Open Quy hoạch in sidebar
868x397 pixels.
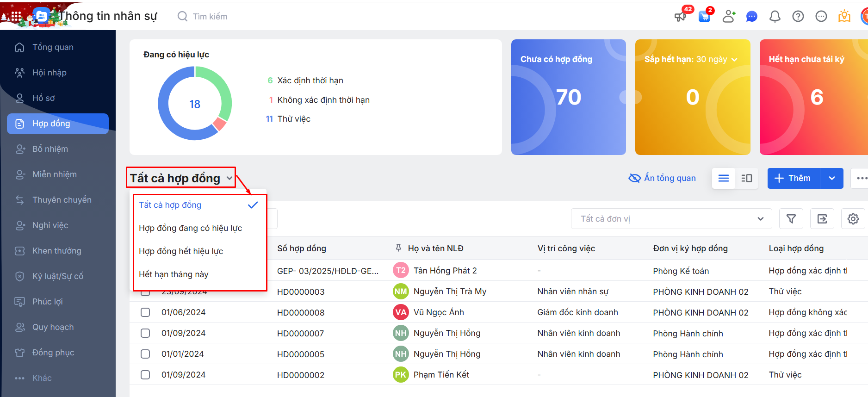[58, 327]
